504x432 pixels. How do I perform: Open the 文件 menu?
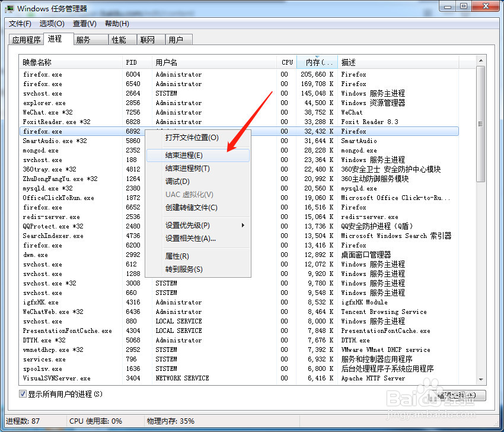tap(20, 24)
